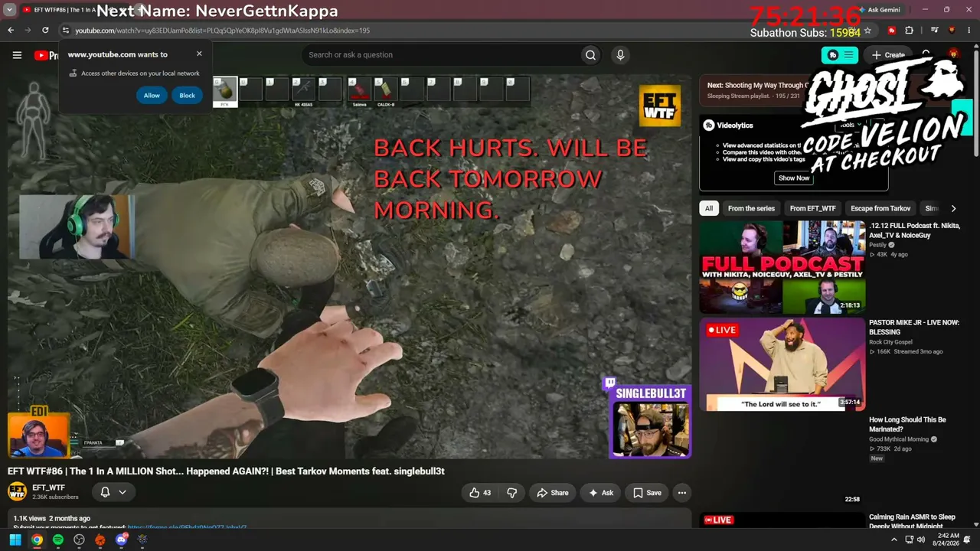980x551 pixels.
Task: Open the FULL PODCAST video thumbnail
Action: click(782, 268)
